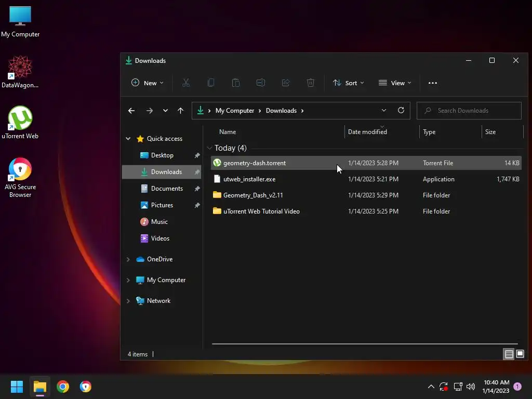
Task: Launch AVG Secure Browser from taskbar
Action: tap(86, 387)
